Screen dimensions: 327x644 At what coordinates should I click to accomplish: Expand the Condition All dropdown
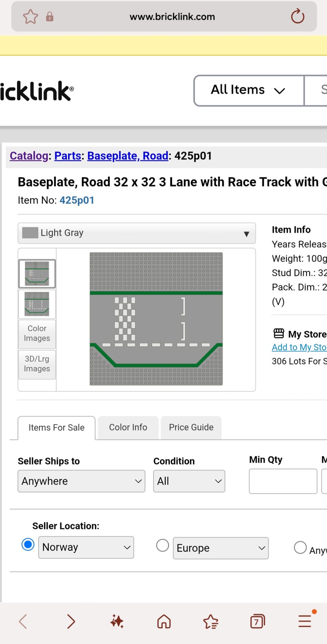tap(189, 481)
